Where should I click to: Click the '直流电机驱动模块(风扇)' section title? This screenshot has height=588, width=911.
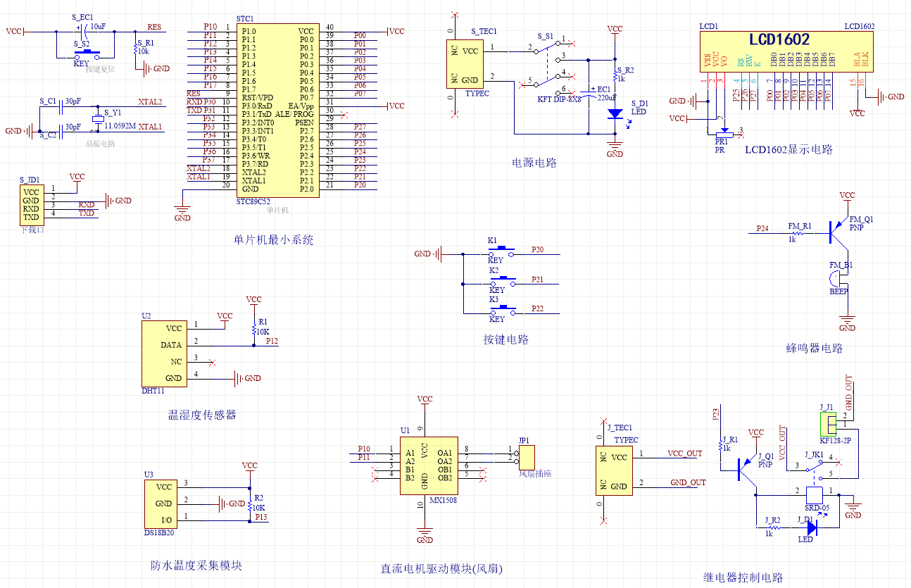pyautogui.click(x=442, y=568)
